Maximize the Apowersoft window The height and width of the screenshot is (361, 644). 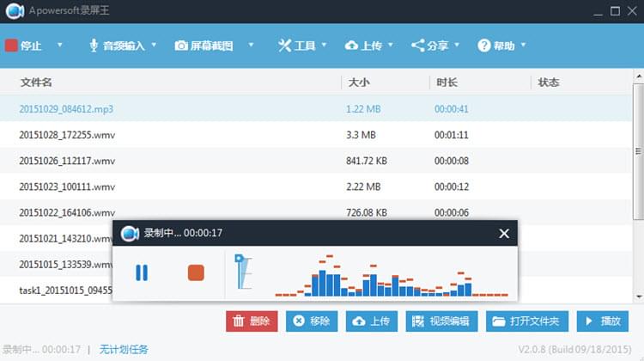pyautogui.click(x=615, y=11)
